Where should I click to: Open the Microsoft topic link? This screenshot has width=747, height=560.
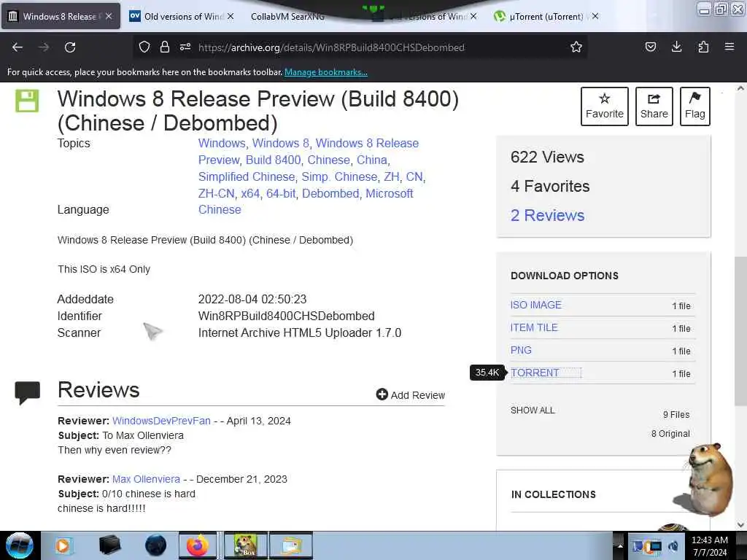pos(390,193)
